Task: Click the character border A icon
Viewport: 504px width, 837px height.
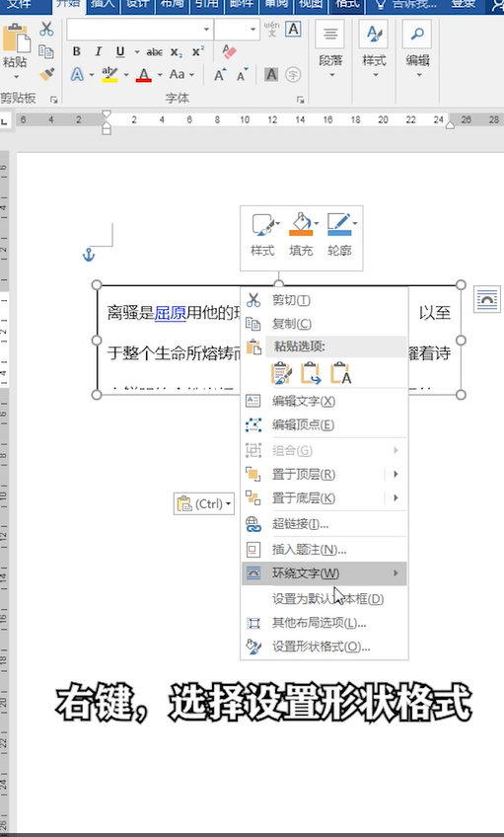Action: pyautogui.click(x=293, y=29)
